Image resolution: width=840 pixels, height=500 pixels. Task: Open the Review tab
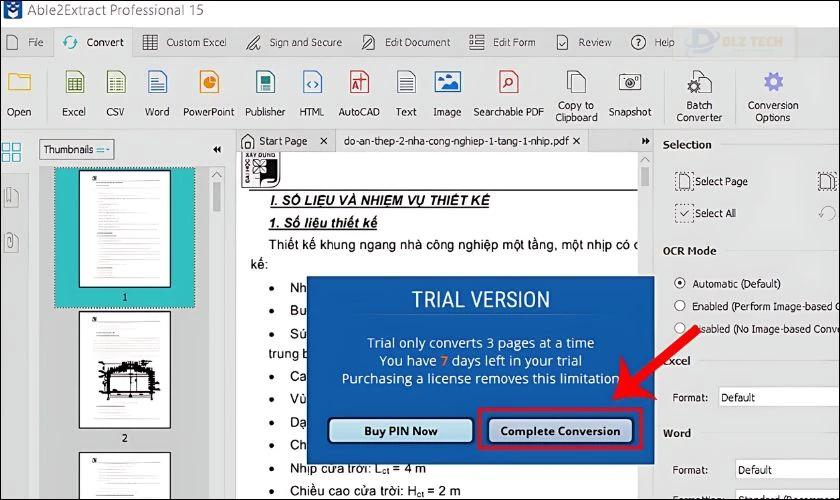click(584, 42)
